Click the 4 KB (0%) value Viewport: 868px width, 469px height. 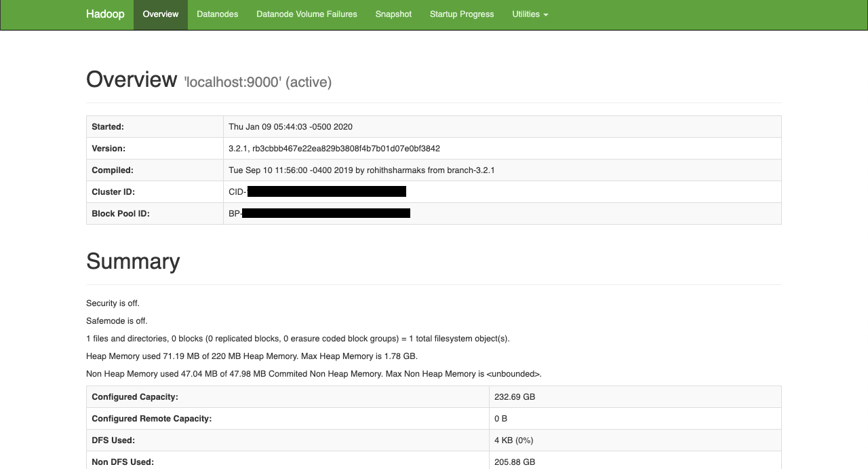click(x=514, y=440)
